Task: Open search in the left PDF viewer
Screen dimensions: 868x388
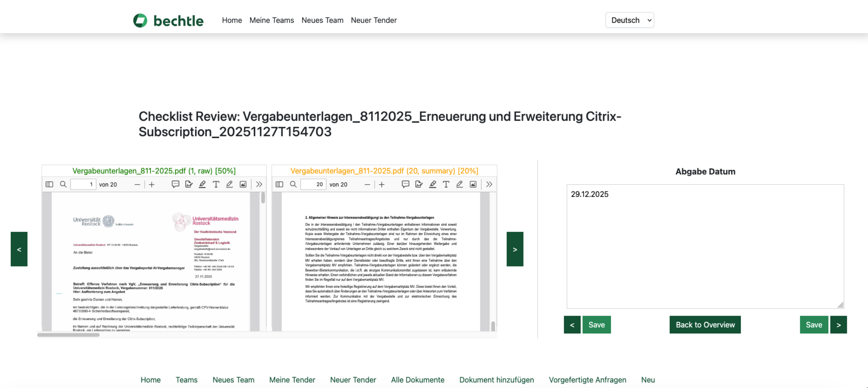Action: click(63, 184)
